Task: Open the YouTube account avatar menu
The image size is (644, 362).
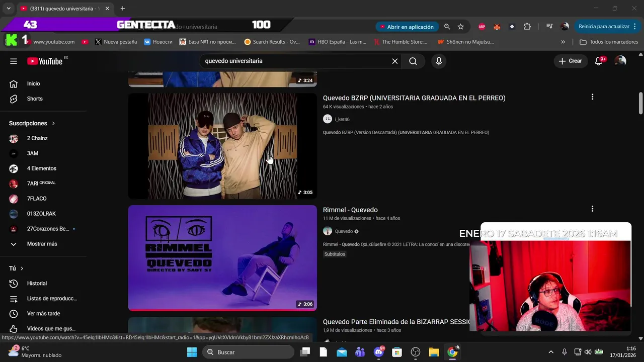Action: click(621, 61)
